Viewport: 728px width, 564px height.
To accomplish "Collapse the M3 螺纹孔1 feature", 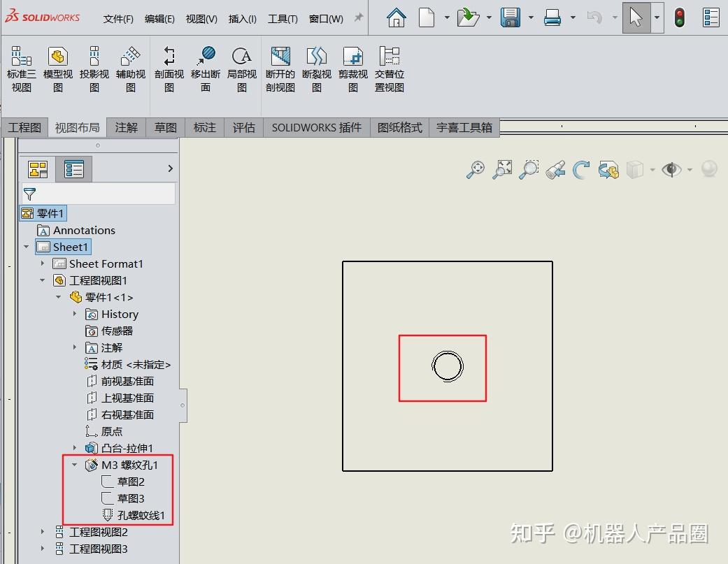I will [75, 465].
